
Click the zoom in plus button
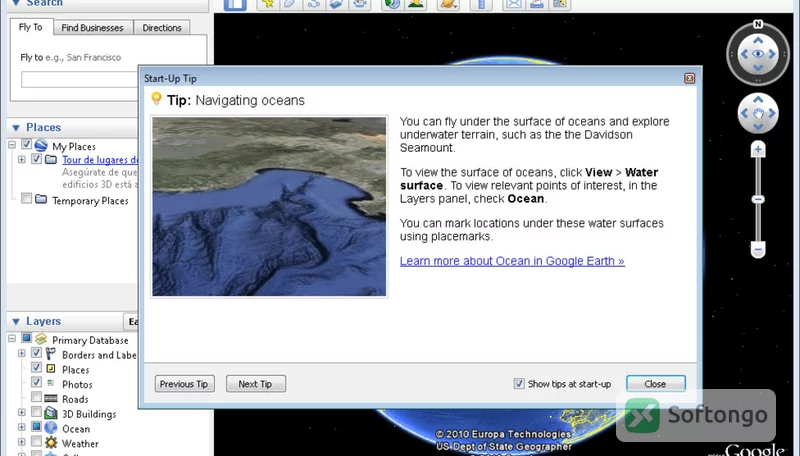(758, 149)
